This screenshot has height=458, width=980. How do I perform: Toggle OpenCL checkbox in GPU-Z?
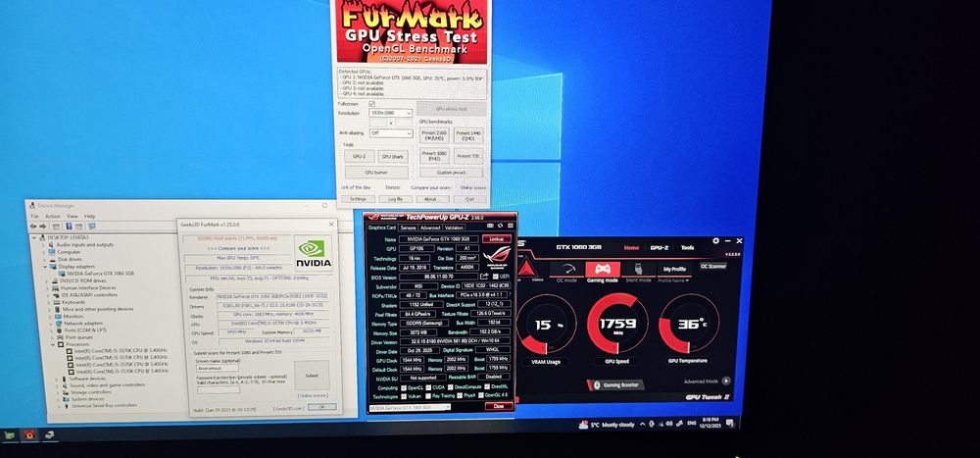(404, 388)
